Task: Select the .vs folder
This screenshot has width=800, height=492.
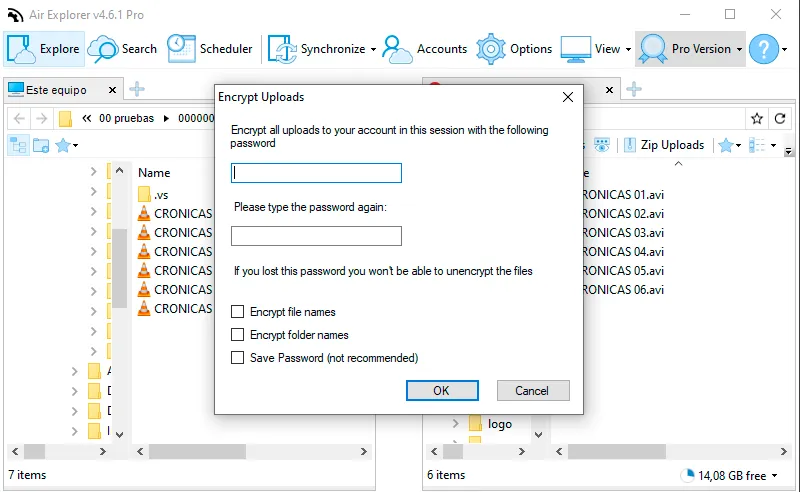Action: (x=153, y=194)
